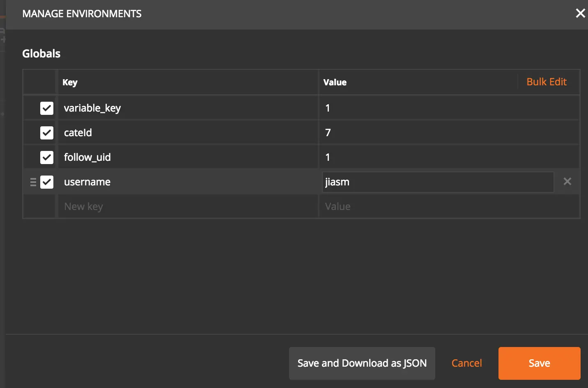
Task: Select the follow_uid key cell
Action: click(x=188, y=157)
